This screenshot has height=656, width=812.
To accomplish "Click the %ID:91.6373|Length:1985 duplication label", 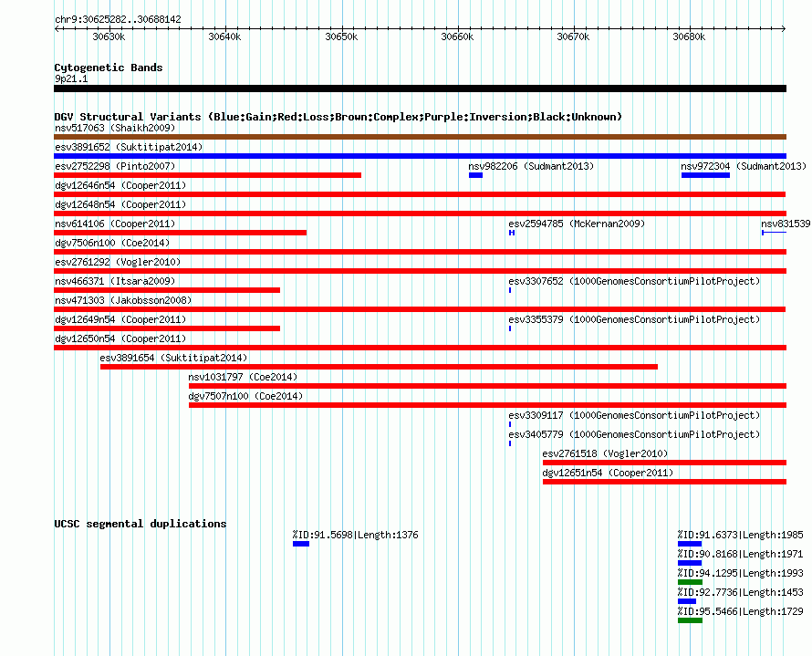I will 741,535.
